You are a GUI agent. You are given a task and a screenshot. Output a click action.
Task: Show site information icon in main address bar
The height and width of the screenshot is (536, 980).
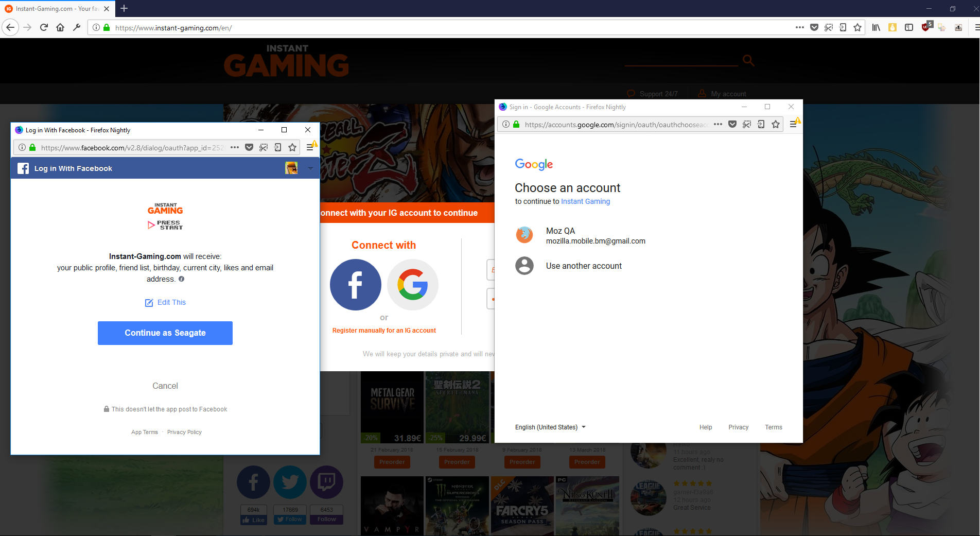click(96, 27)
